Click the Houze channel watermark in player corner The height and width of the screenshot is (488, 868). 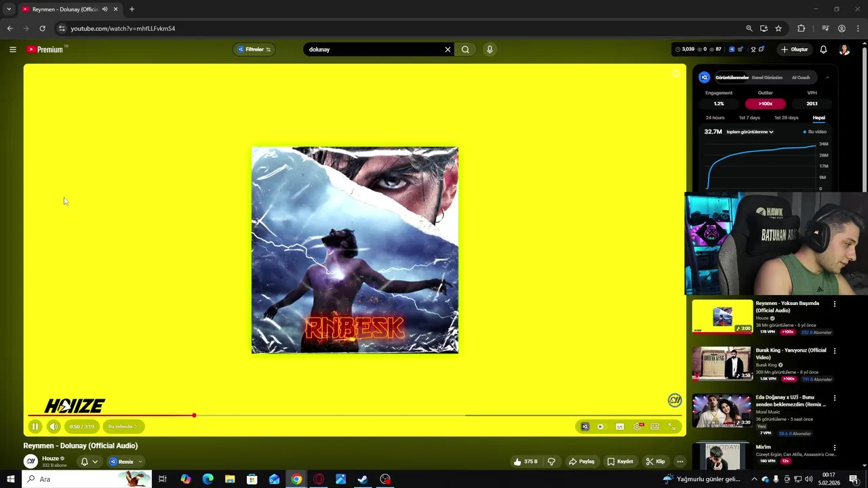[x=675, y=401]
